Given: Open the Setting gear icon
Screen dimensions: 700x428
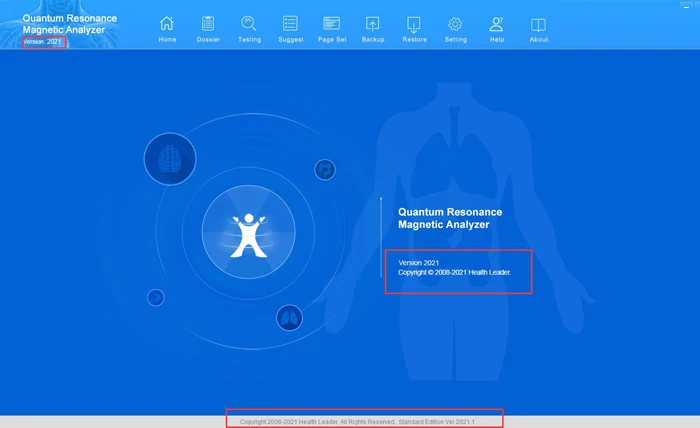Looking at the screenshot, I should (455, 24).
